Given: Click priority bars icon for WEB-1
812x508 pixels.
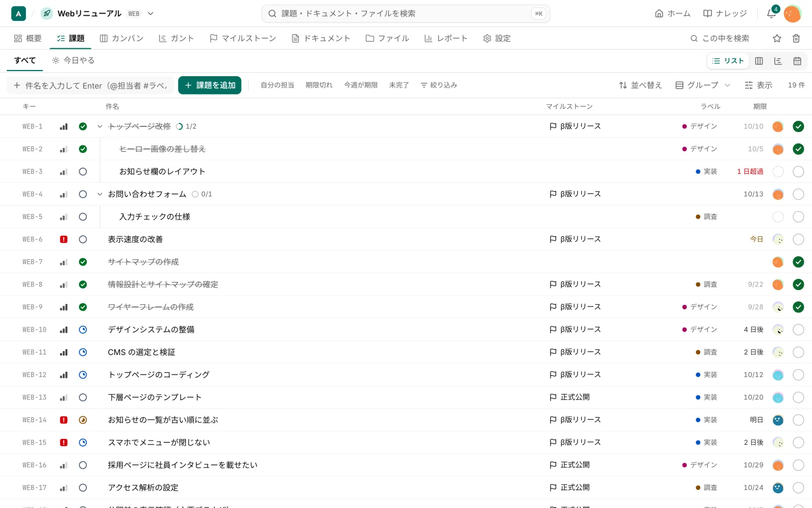Looking at the screenshot, I should click(63, 126).
